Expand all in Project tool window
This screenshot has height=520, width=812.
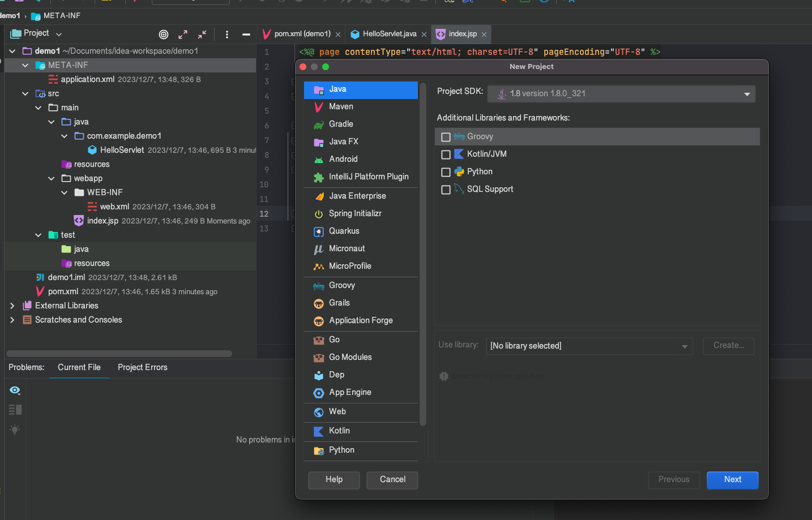point(183,35)
